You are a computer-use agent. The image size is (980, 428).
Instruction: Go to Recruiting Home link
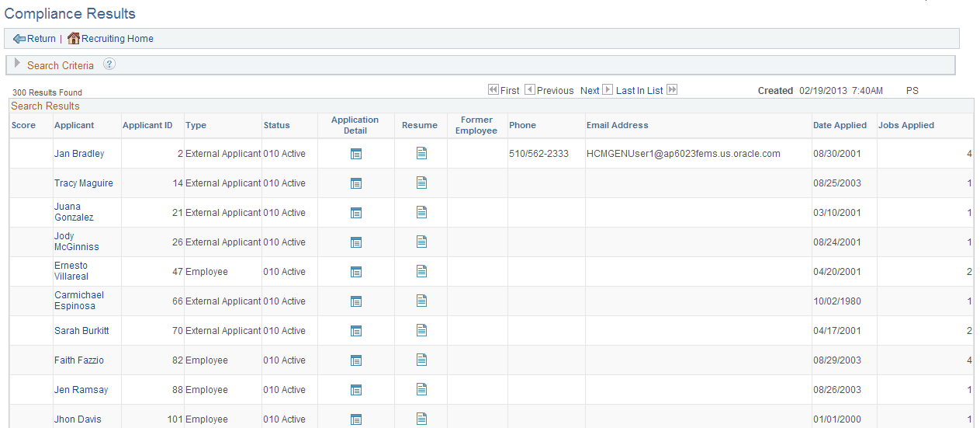tap(118, 39)
